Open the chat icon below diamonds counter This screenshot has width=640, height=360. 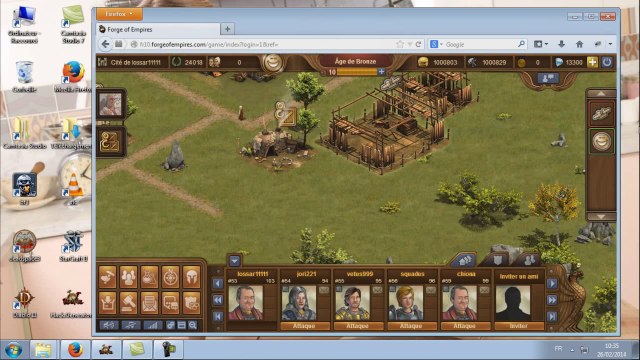click(x=548, y=78)
